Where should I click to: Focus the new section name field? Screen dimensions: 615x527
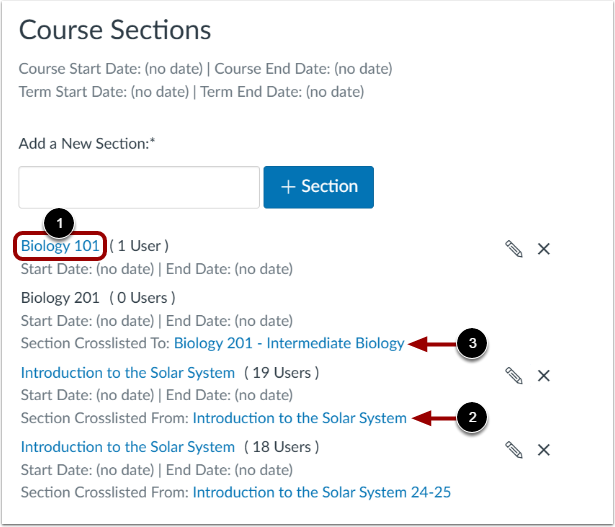[x=139, y=187]
